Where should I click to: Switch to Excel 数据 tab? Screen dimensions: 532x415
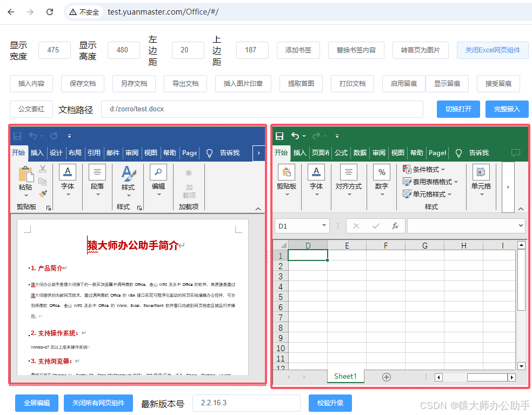tap(360, 153)
